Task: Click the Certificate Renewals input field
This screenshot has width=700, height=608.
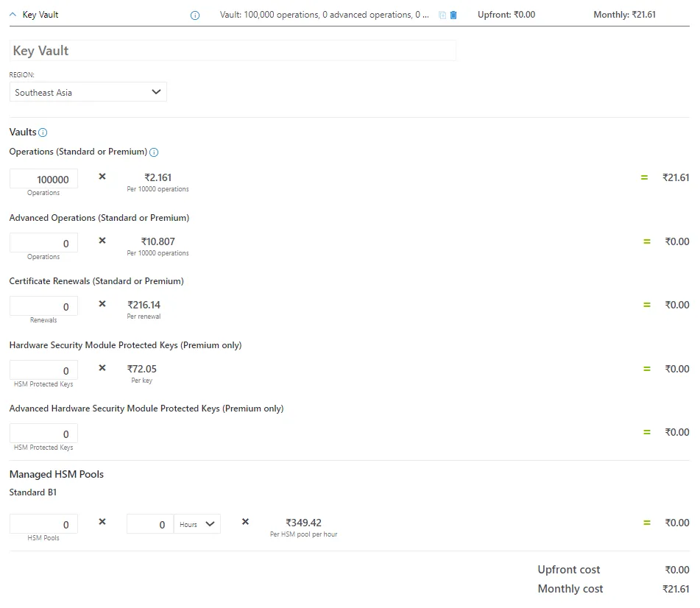Action: click(x=43, y=306)
